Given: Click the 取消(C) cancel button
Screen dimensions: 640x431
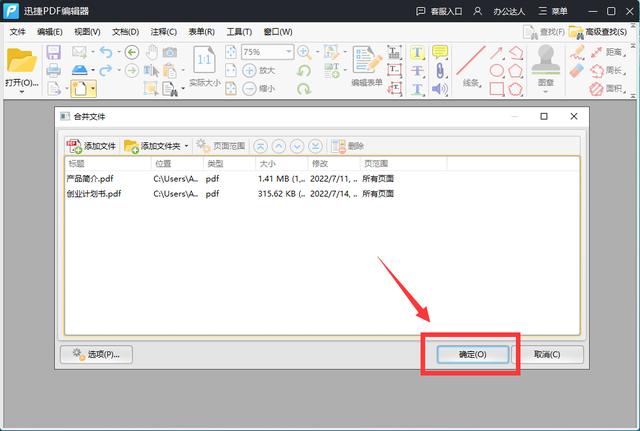Looking at the screenshot, I should [x=546, y=354].
